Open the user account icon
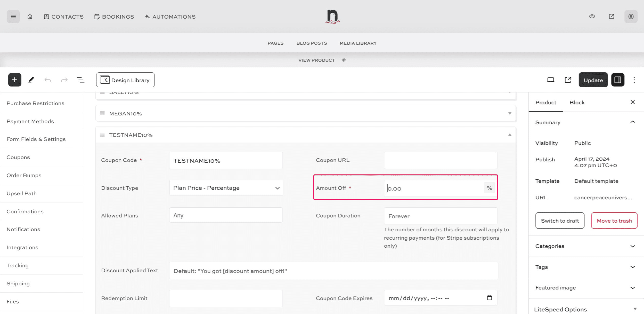This screenshot has height=314, width=644. pyautogui.click(x=631, y=17)
